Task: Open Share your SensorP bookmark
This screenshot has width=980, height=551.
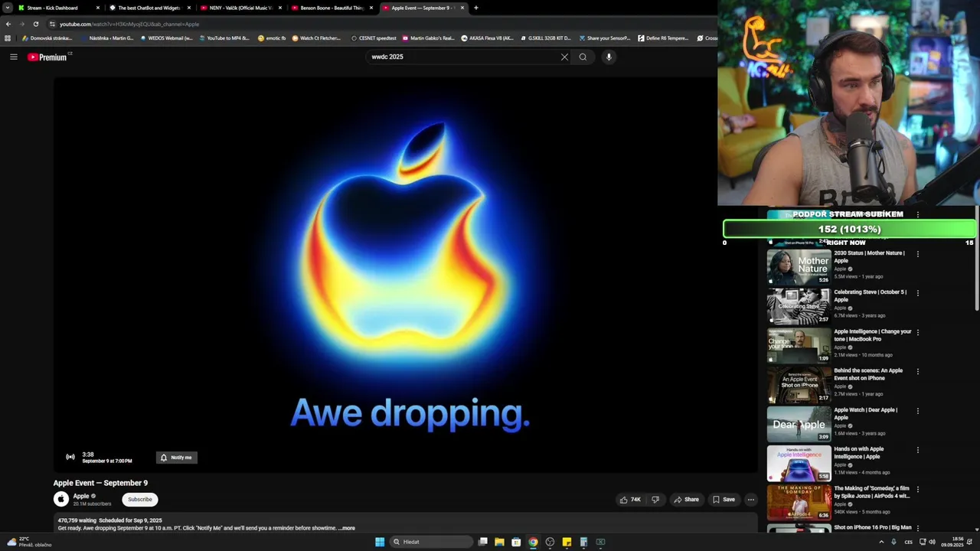Action: pyautogui.click(x=605, y=38)
